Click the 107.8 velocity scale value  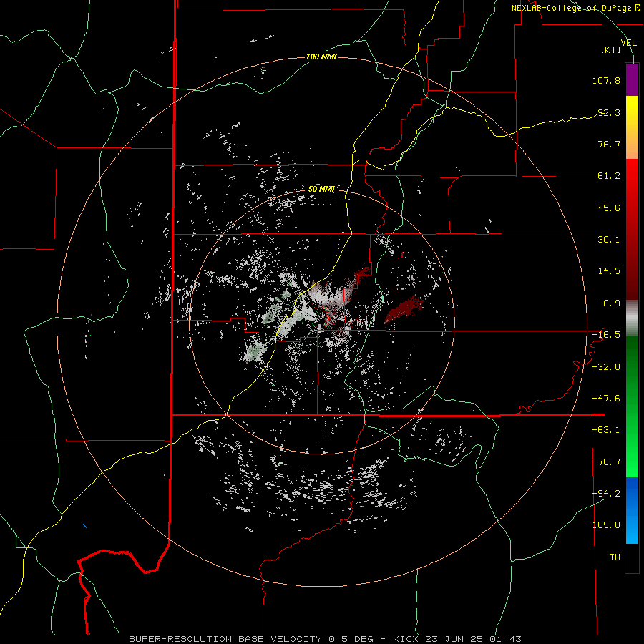[606, 80]
